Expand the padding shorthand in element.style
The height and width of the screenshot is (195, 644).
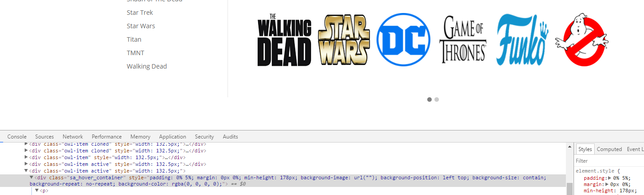(x=609, y=178)
